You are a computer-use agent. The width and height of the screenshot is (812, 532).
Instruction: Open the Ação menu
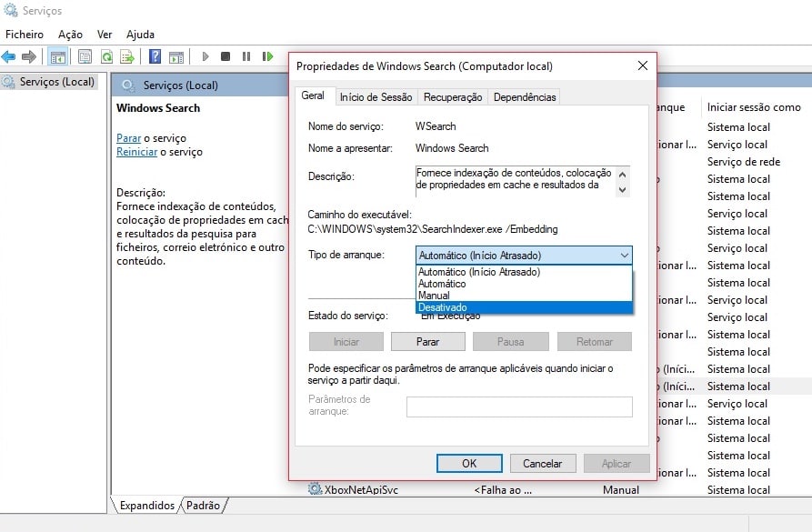click(x=70, y=35)
